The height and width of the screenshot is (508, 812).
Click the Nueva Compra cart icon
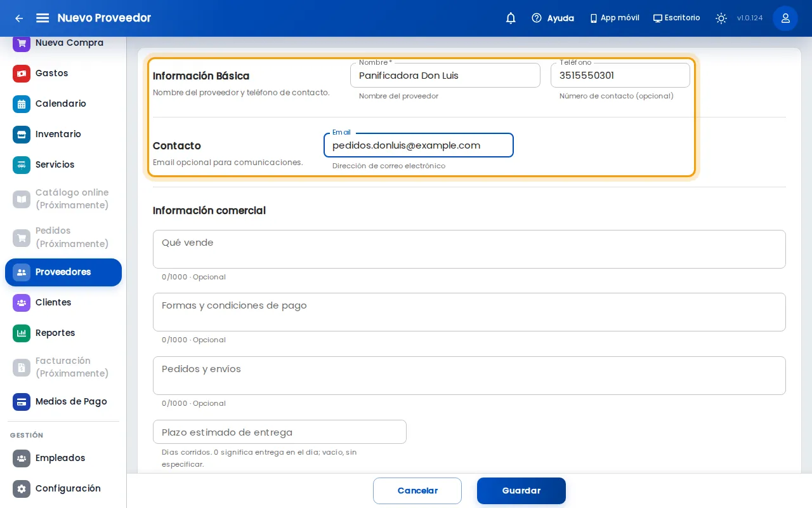click(x=22, y=43)
